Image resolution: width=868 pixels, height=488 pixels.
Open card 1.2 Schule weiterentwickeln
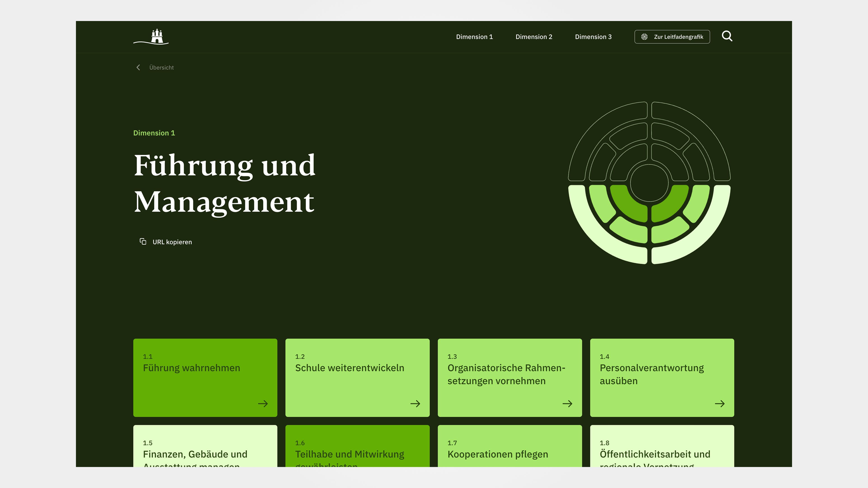tap(358, 378)
